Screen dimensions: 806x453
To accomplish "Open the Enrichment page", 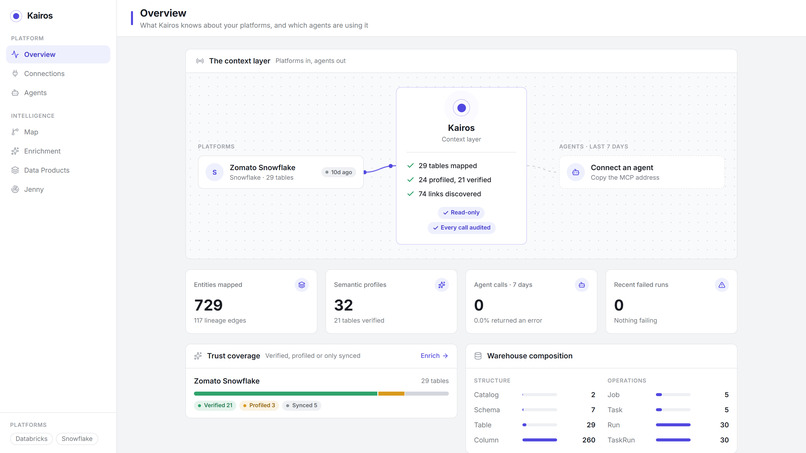I will click(58, 151).
